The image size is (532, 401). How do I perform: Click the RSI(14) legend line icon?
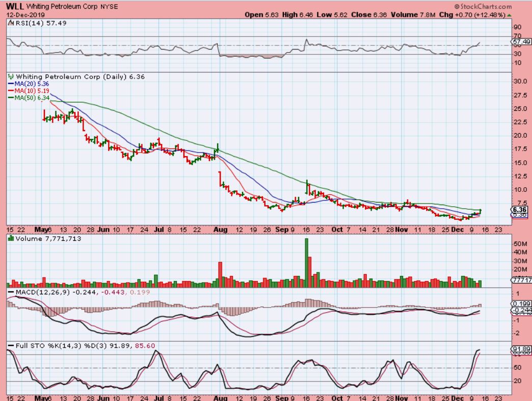[11, 23]
